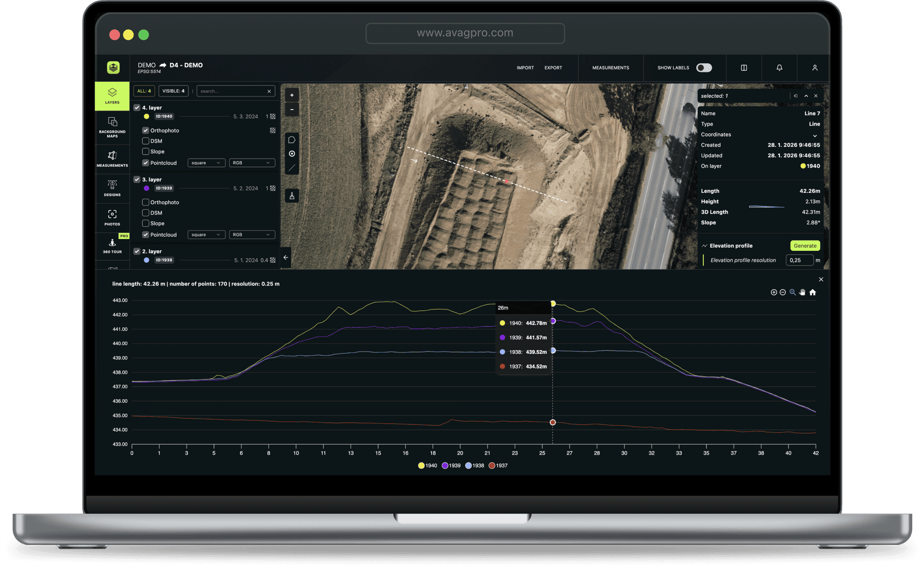Zoom in on the elevation chart

point(774,292)
